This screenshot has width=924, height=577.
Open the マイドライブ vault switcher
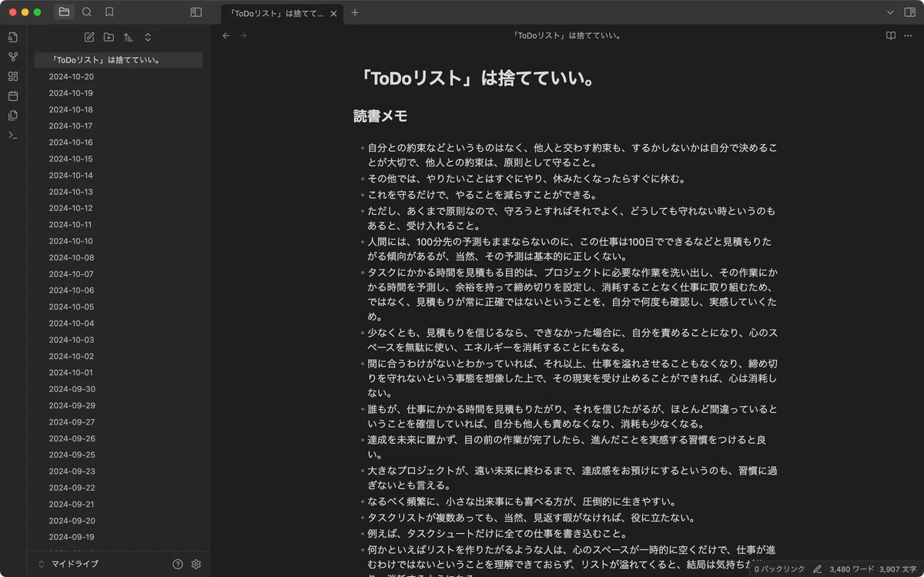69,564
